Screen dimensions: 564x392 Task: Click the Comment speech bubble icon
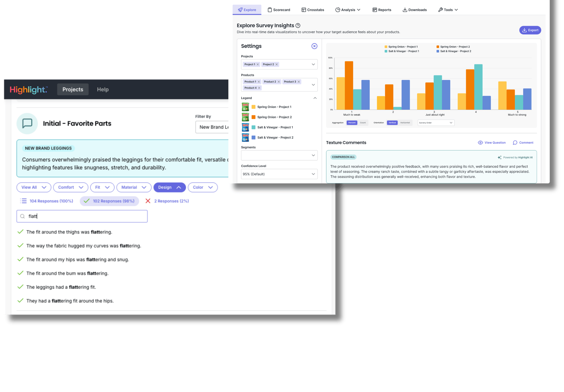515,143
